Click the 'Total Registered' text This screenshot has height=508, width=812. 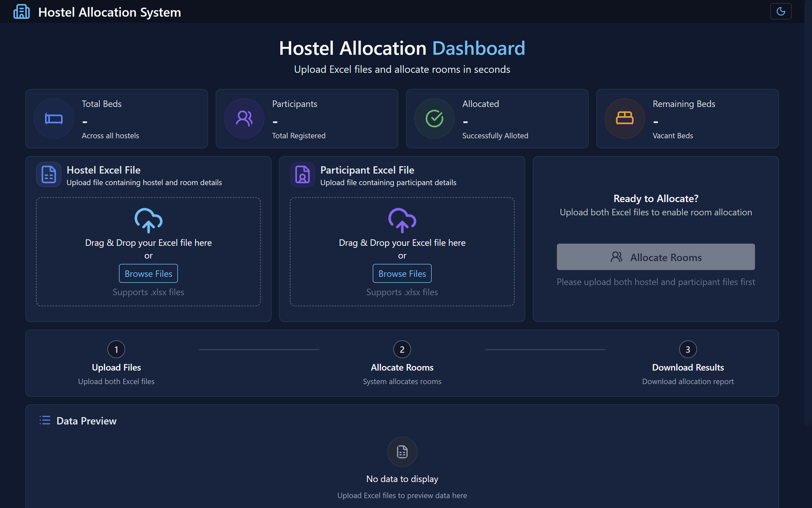click(x=298, y=135)
